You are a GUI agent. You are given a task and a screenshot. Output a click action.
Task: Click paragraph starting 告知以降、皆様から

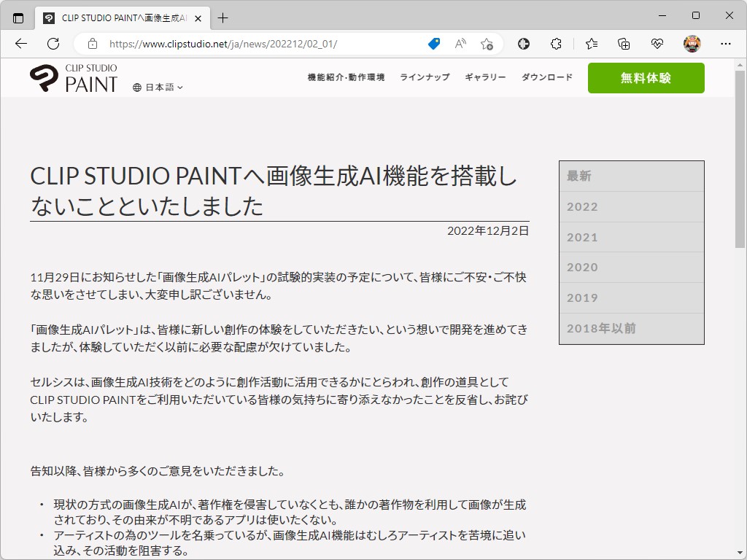point(158,472)
